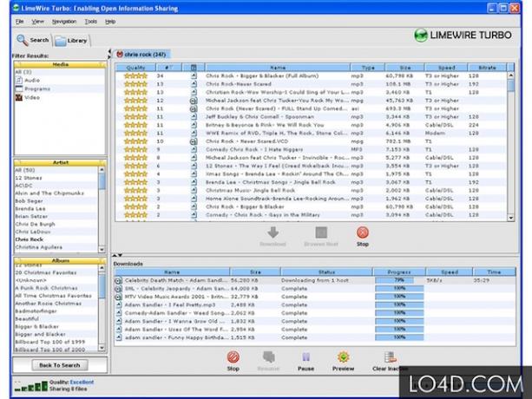
Task: Stop the download using bottom Stop icon
Action: (x=233, y=357)
